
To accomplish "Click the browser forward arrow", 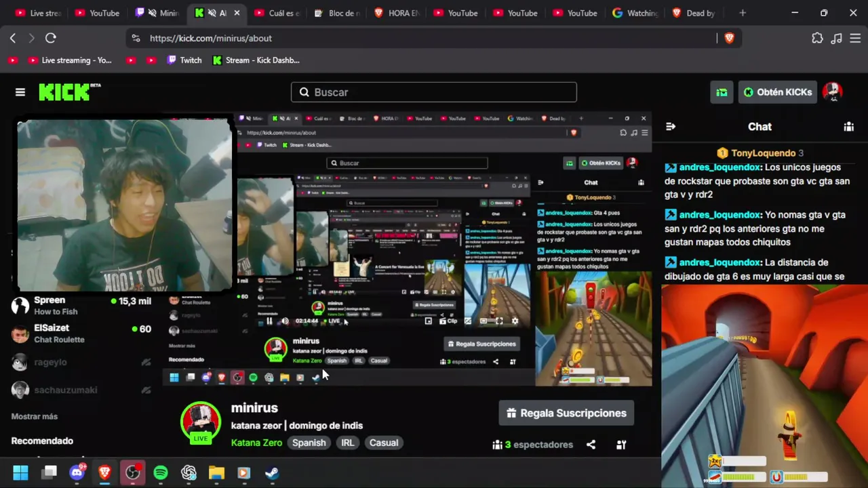I will [x=31, y=39].
